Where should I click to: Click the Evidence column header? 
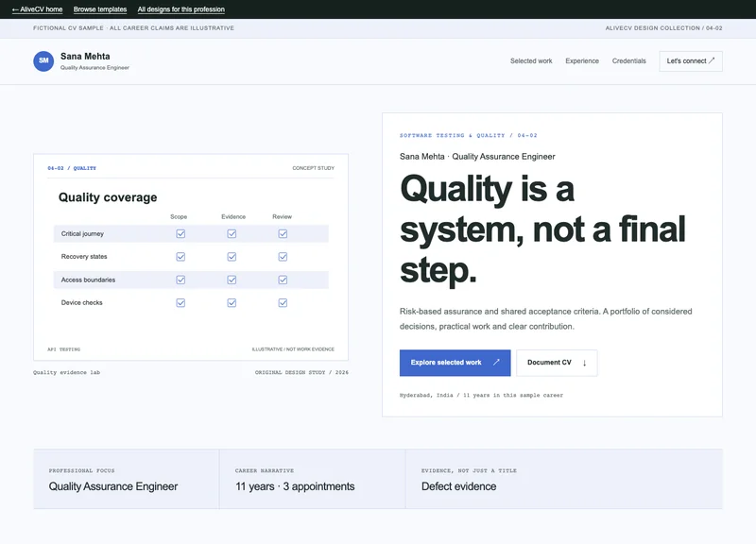[233, 217]
